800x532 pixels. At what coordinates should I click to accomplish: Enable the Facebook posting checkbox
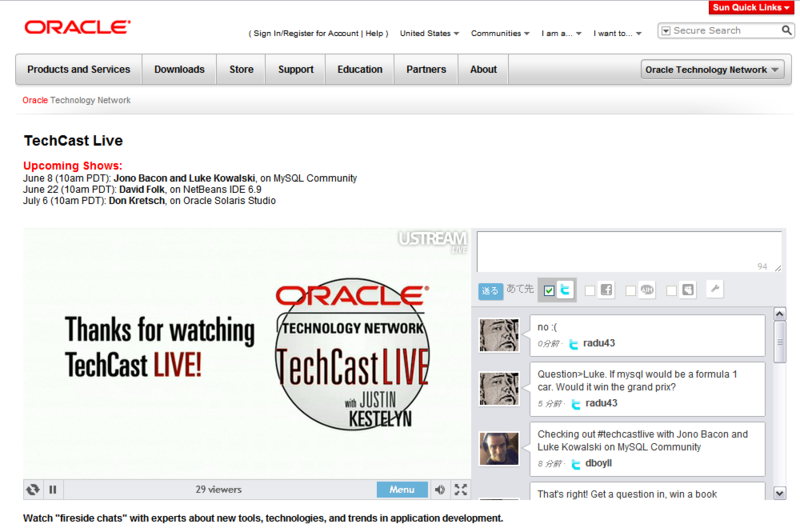pos(590,290)
